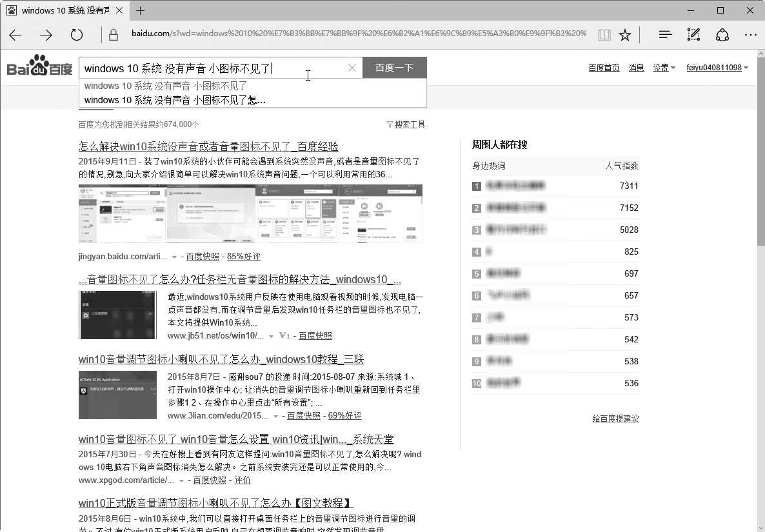Expand the feiyu040811098 account dropdown
765x532 pixels.
point(717,68)
